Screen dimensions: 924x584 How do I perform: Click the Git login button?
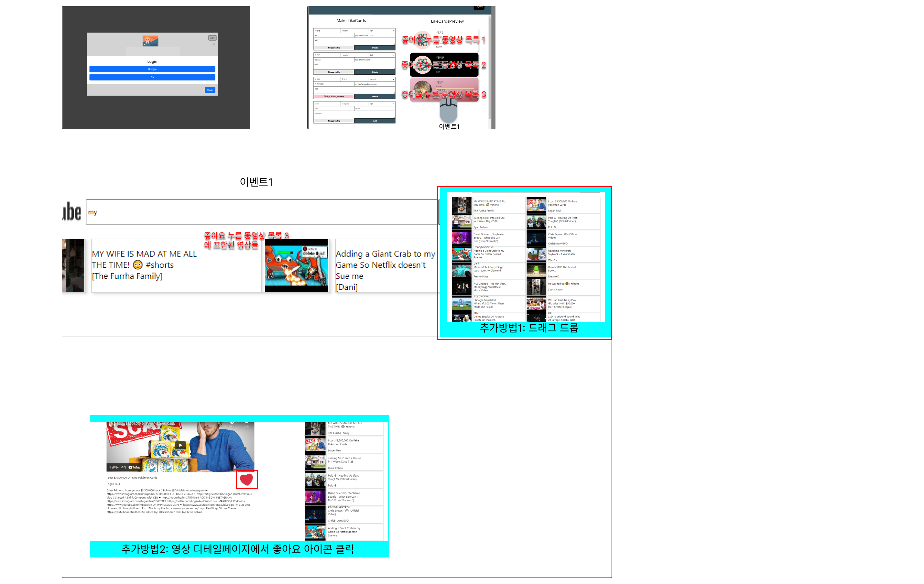(x=152, y=77)
